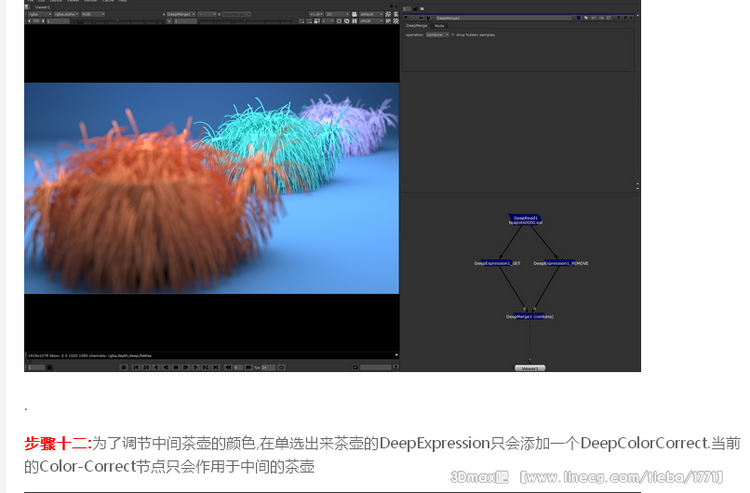Click the viewer gamma value field
The image size is (750, 493).
[x=186, y=21]
